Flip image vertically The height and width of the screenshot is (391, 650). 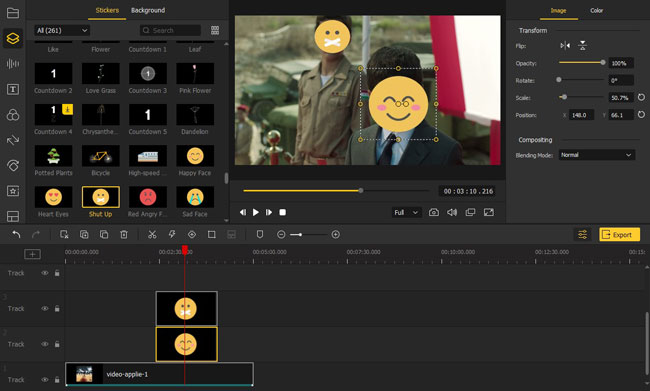(582, 46)
